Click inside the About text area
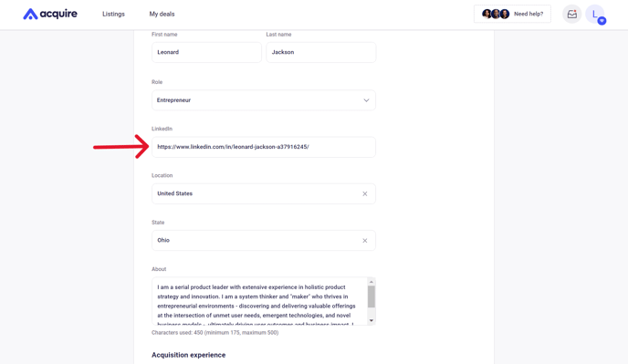 (x=259, y=301)
